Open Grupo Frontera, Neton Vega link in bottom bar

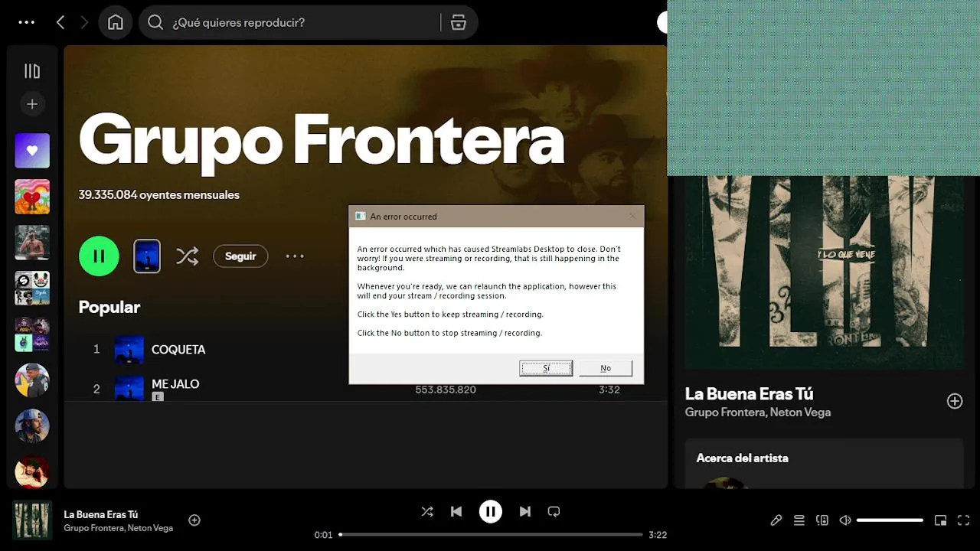(x=119, y=528)
